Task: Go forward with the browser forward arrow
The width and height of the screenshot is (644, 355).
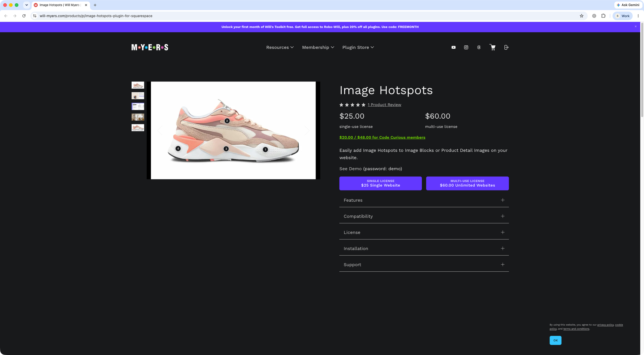Action: (15, 16)
